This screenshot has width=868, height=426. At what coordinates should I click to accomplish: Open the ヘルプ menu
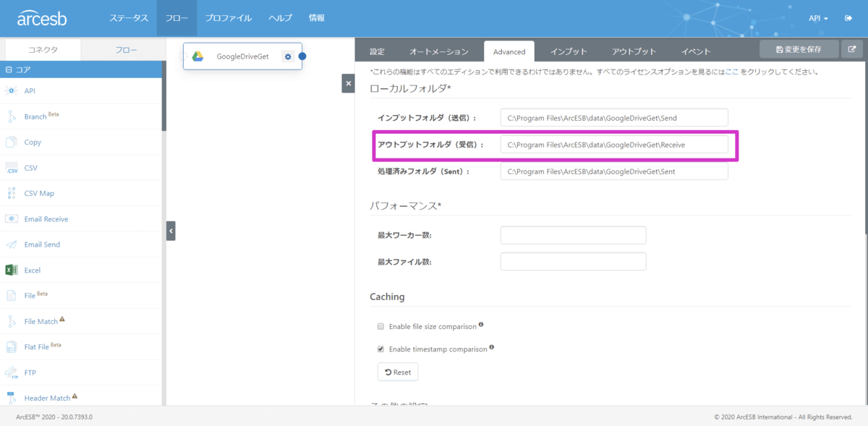(x=280, y=18)
